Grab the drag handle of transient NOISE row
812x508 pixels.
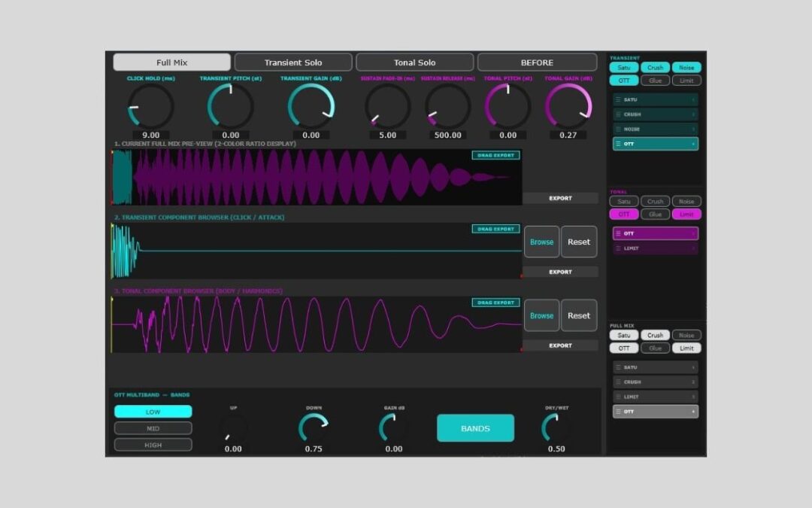coord(618,129)
